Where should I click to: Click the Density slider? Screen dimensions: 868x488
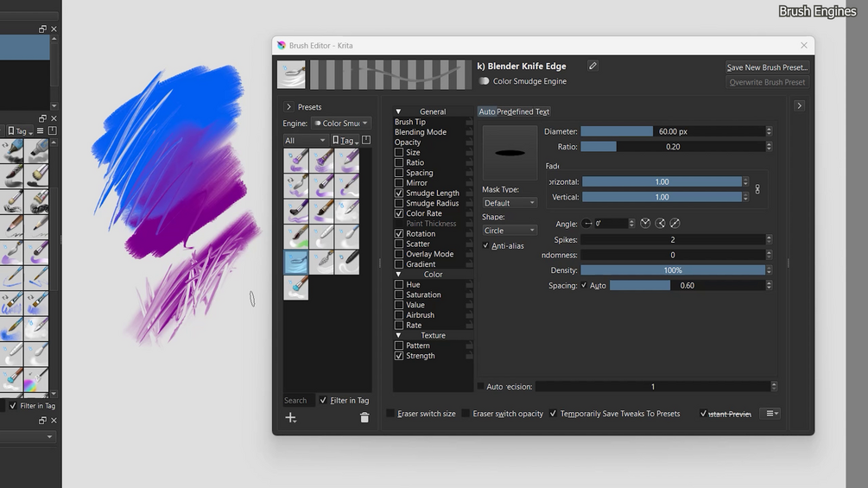[x=673, y=270]
